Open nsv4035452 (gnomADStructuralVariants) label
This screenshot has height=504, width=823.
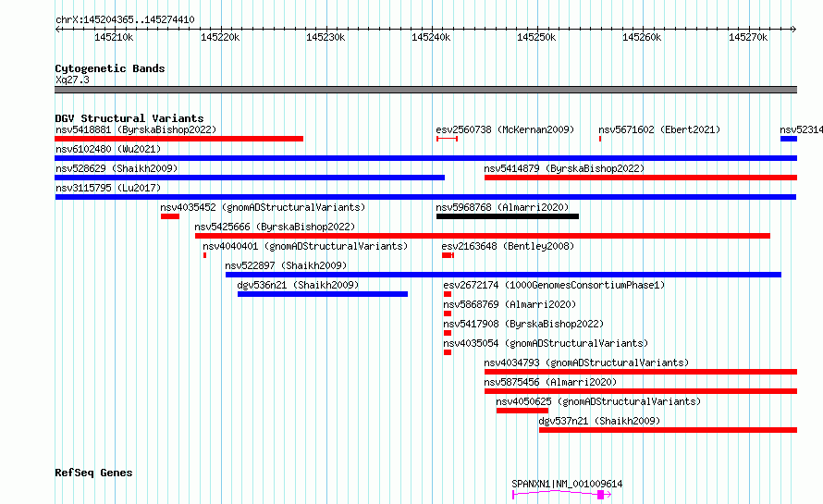coord(263,207)
